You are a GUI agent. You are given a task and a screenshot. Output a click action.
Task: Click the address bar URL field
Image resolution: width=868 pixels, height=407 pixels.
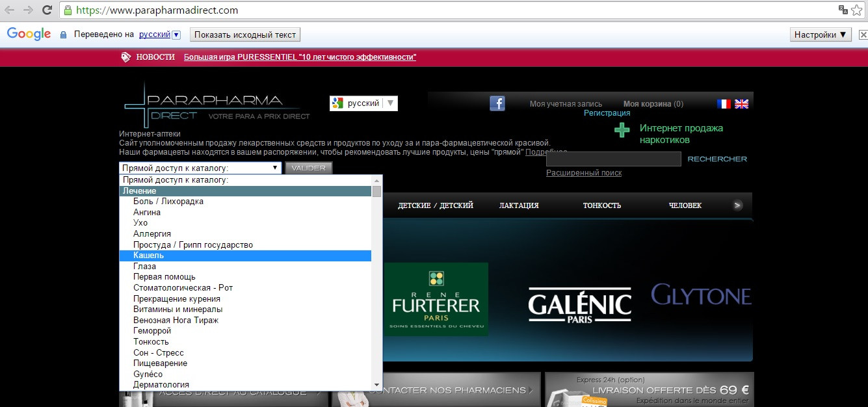coord(449,10)
